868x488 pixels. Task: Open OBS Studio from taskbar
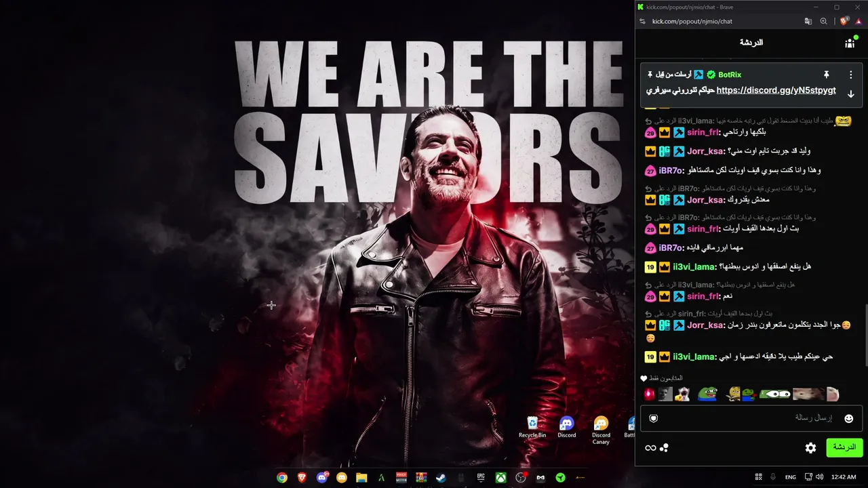521,477
